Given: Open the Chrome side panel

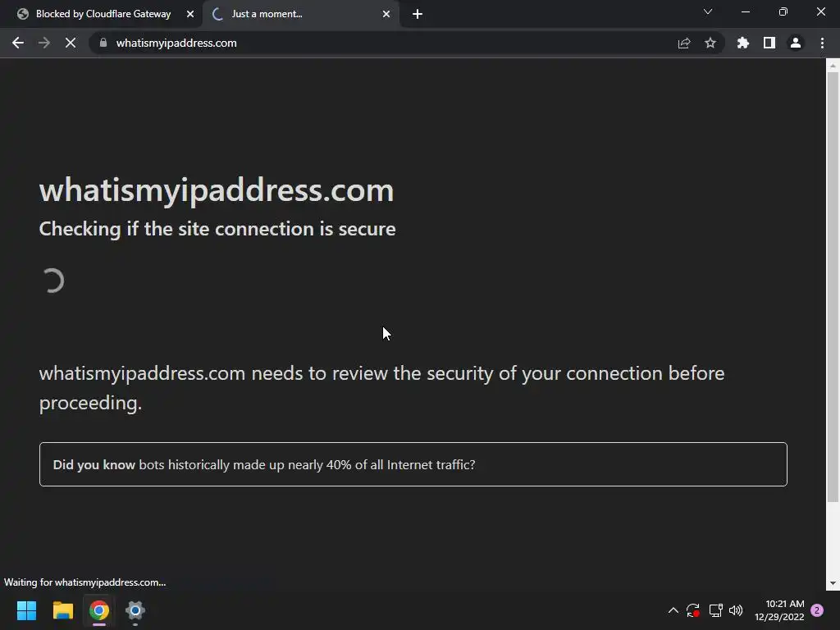Looking at the screenshot, I should point(769,43).
